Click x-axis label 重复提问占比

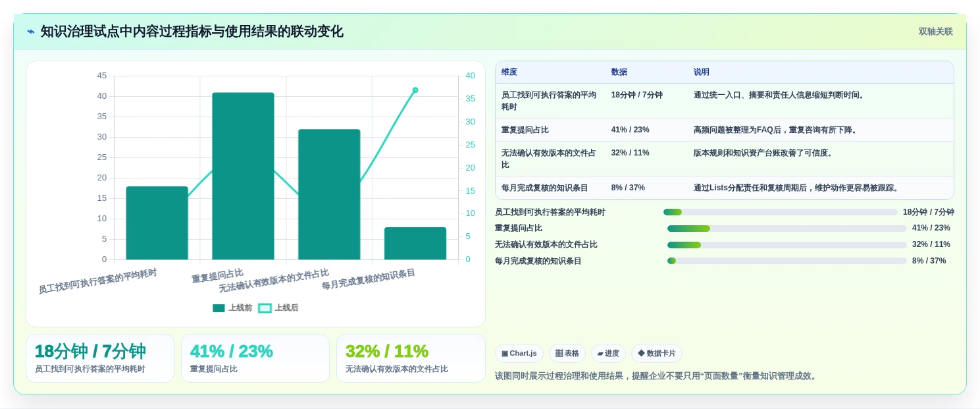tap(217, 275)
